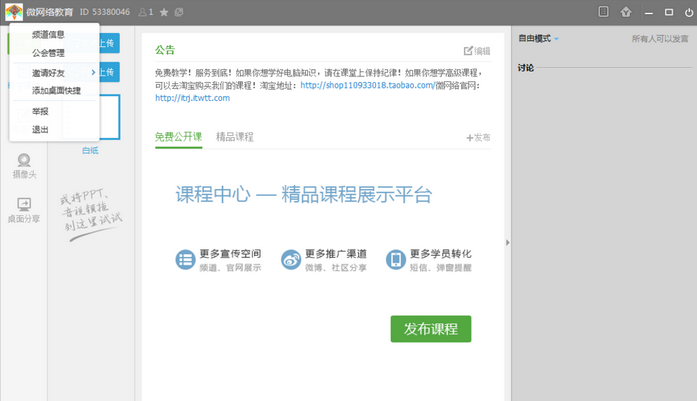
Task: Click the online members count icon
Action: tap(142, 12)
